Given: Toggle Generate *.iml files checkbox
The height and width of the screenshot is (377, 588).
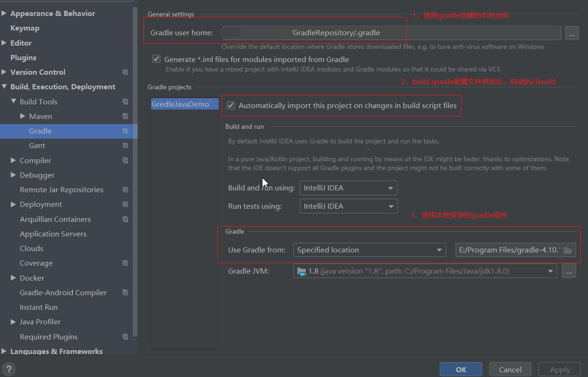Looking at the screenshot, I should click(x=156, y=59).
